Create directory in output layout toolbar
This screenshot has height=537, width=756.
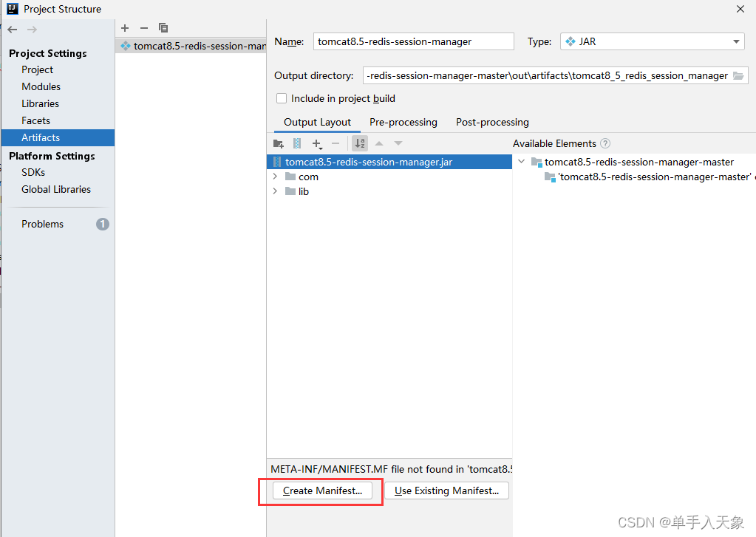(x=278, y=143)
